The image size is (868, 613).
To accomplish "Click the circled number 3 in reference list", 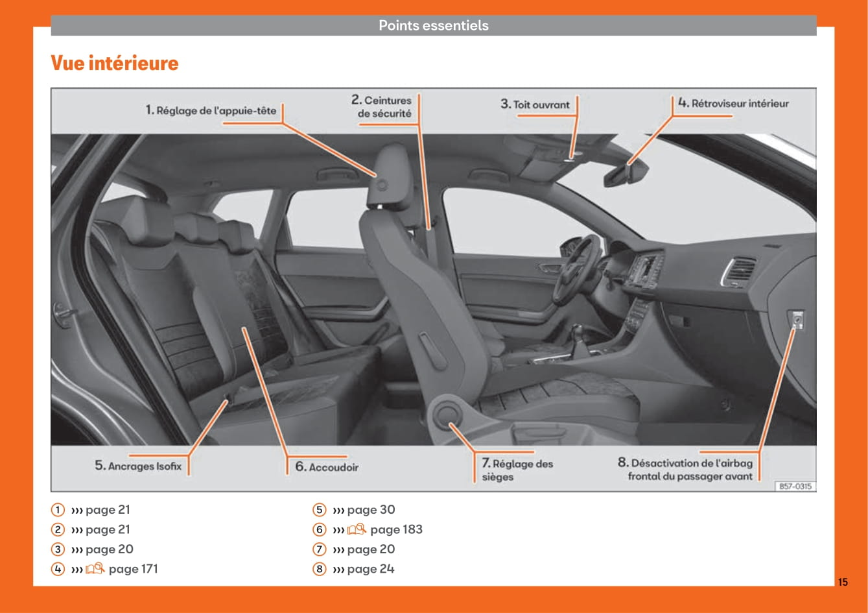I will click(58, 549).
